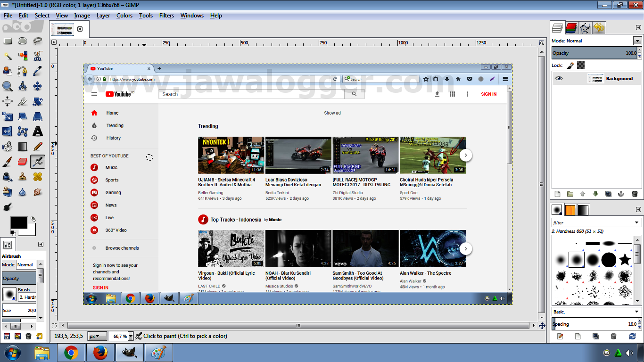The height and width of the screenshot is (362, 644).
Task: Select the Scissors Select tool
Action: (38, 56)
